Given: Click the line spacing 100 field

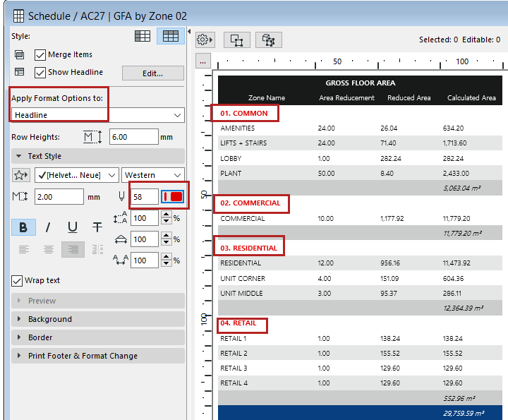Looking at the screenshot, I should 144,218.
